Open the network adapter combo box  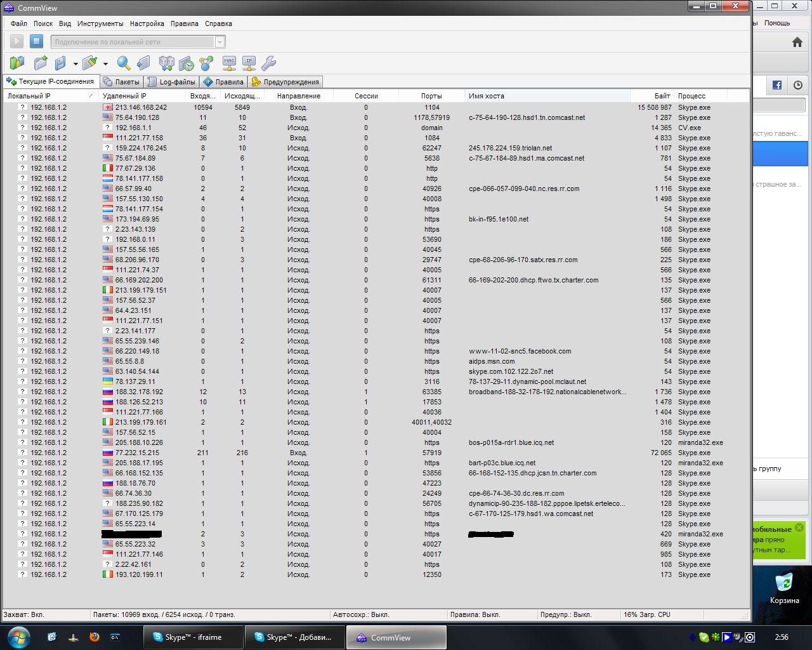click(x=138, y=42)
